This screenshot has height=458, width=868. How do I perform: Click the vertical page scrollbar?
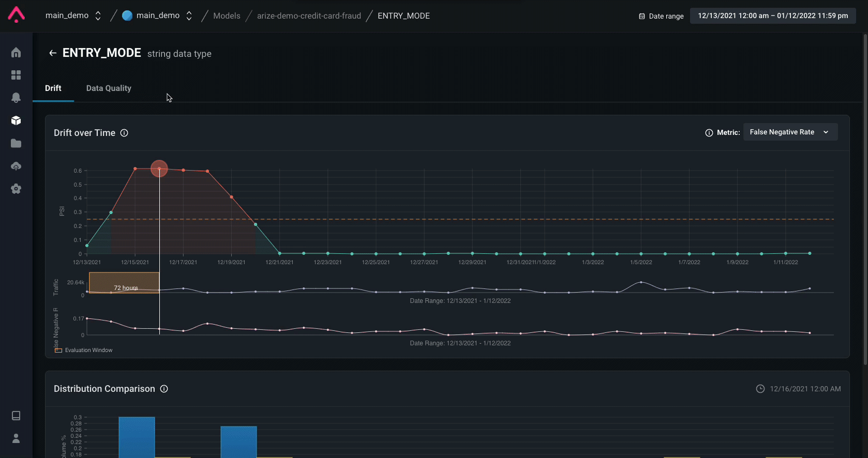865,199
